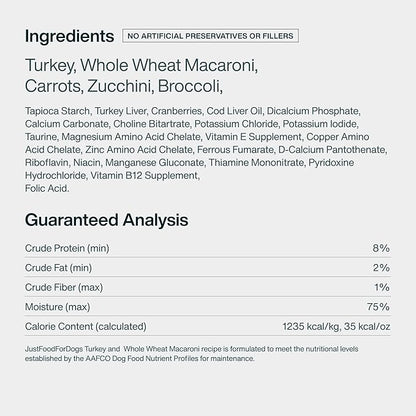
Task: Select the Turkey, Whole Wheat Macaroni text
Action: point(142,65)
